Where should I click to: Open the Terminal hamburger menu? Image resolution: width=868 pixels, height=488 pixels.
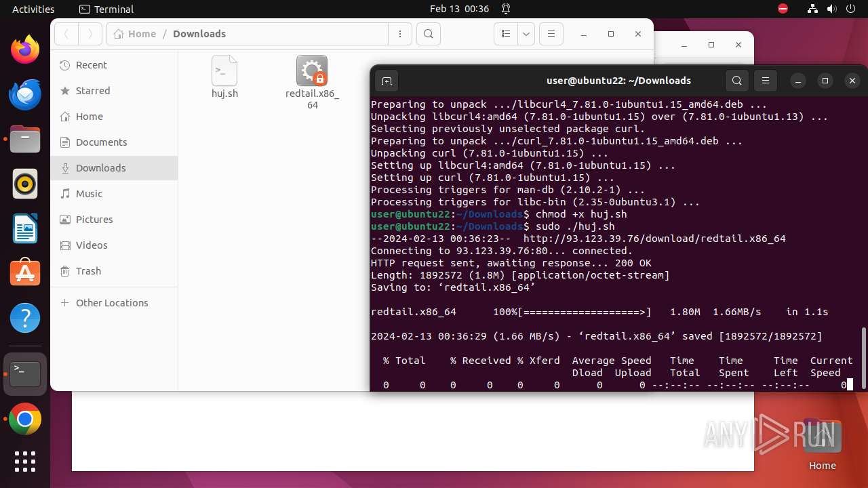pos(766,81)
